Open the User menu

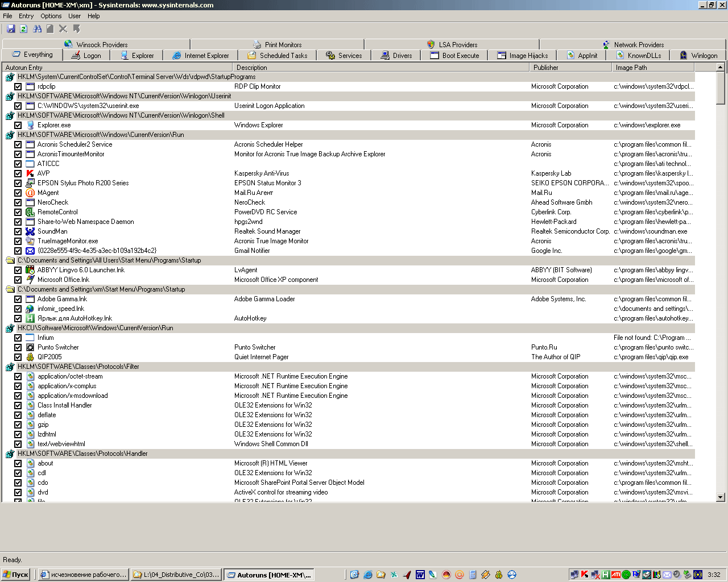click(x=75, y=16)
